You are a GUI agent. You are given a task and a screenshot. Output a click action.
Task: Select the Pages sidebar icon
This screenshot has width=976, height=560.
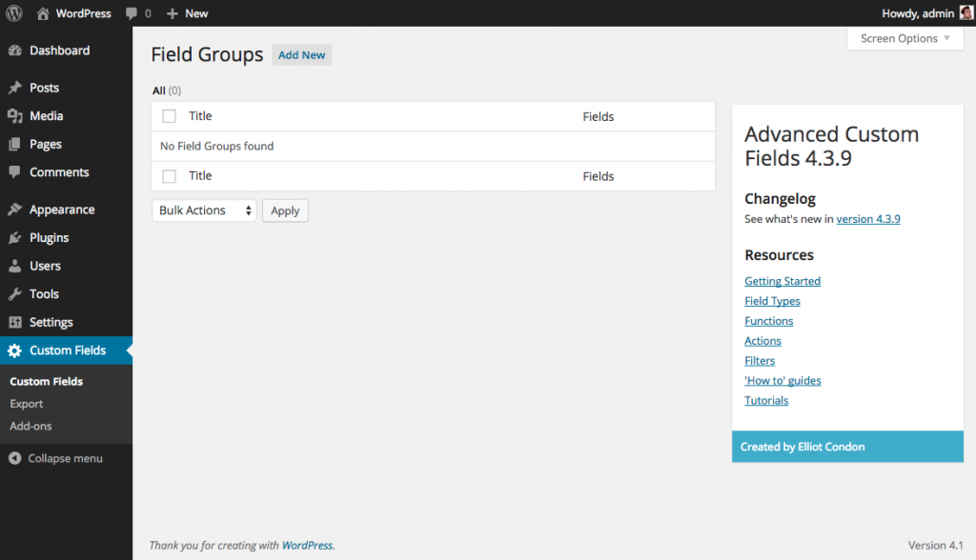pyautogui.click(x=16, y=144)
